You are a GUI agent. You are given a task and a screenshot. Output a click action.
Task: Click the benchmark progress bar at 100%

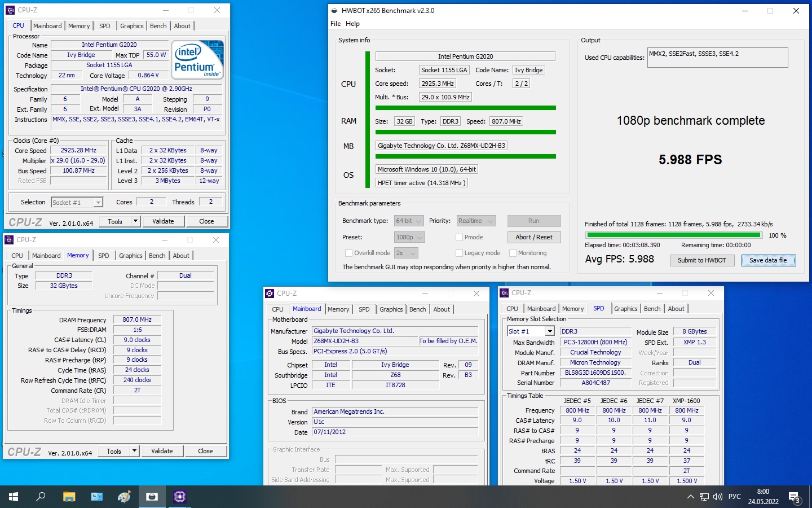[674, 235]
